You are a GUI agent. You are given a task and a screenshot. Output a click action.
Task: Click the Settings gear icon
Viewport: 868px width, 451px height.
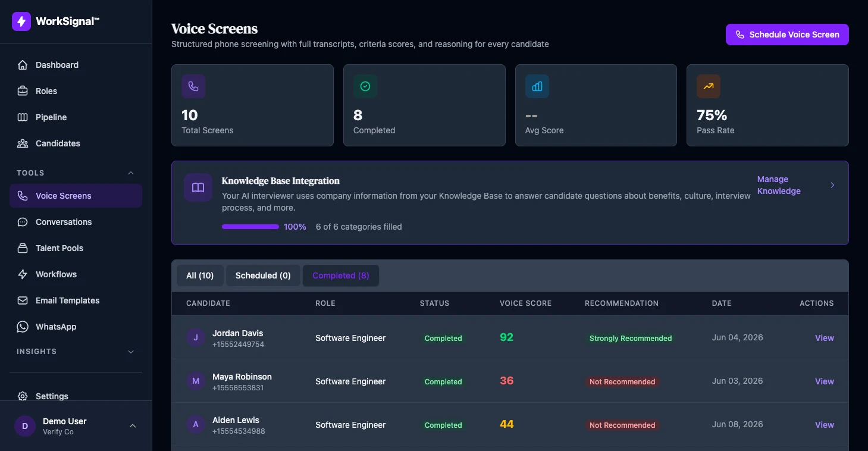tap(23, 396)
